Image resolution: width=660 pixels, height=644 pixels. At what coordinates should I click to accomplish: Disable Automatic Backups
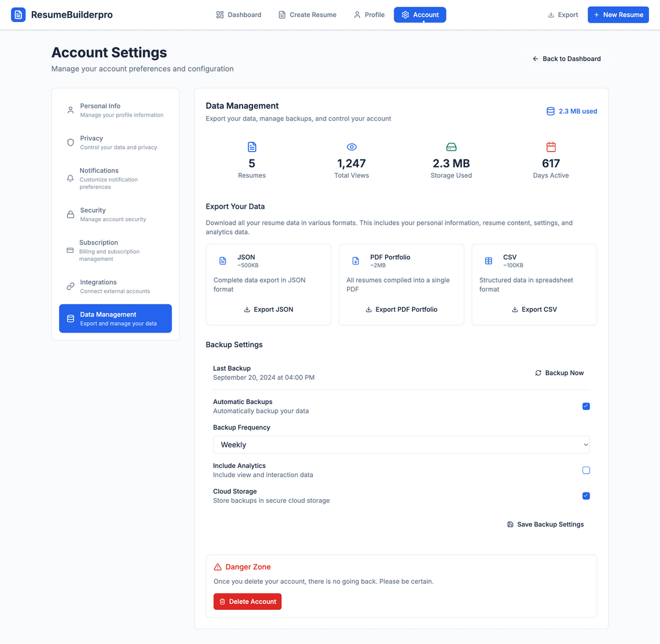click(586, 406)
